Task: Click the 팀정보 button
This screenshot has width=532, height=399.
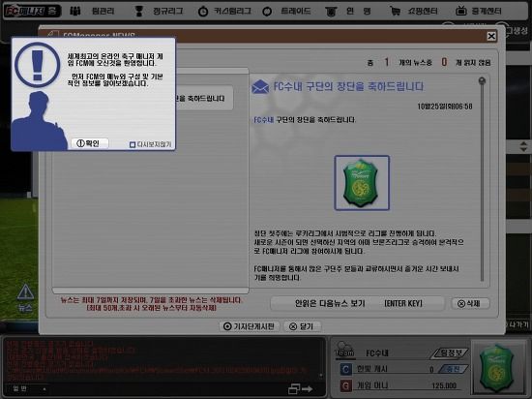Action: pos(450,353)
